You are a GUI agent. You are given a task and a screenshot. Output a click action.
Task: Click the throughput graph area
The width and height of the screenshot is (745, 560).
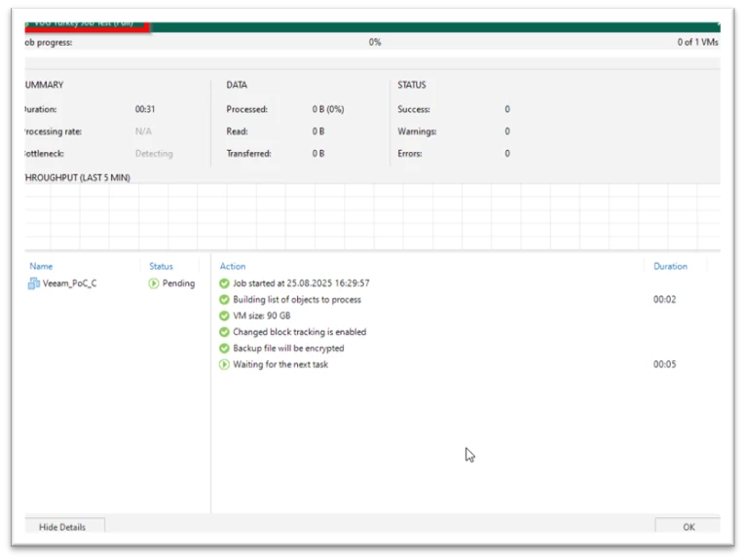(x=372, y=216)
